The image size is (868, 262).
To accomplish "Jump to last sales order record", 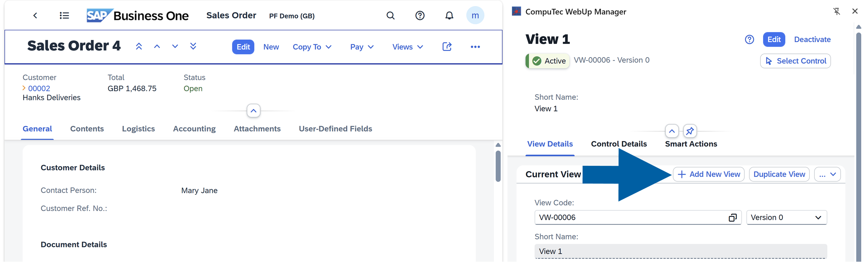I will 193,46.
